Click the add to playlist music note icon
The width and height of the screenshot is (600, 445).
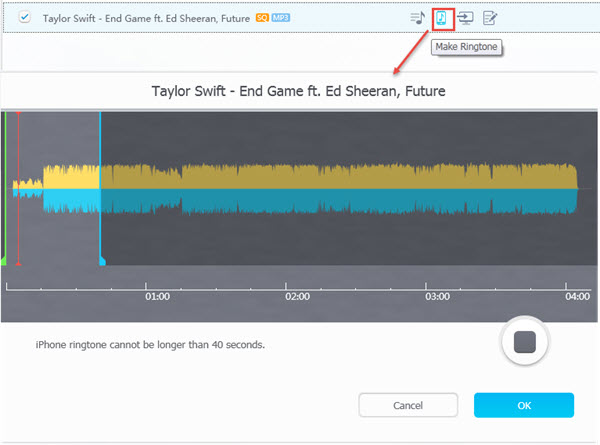tap(417, 18)
